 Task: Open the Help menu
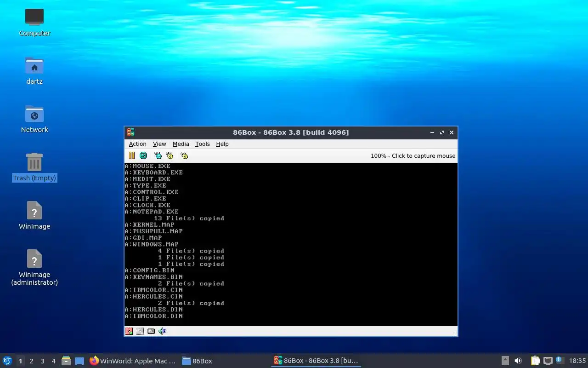pos(222,144)
